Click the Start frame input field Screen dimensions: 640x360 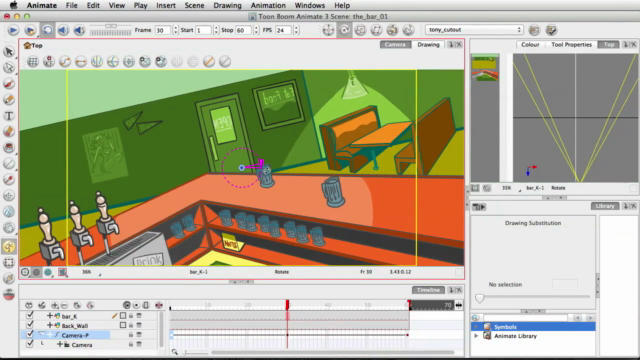click(203, 30)
